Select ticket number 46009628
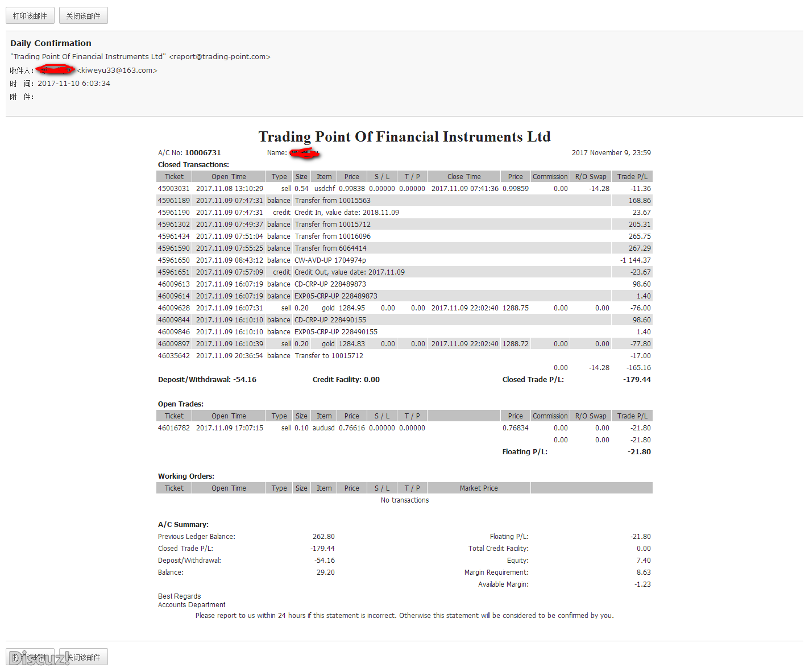The image size is (809, 672). [174, 308]
